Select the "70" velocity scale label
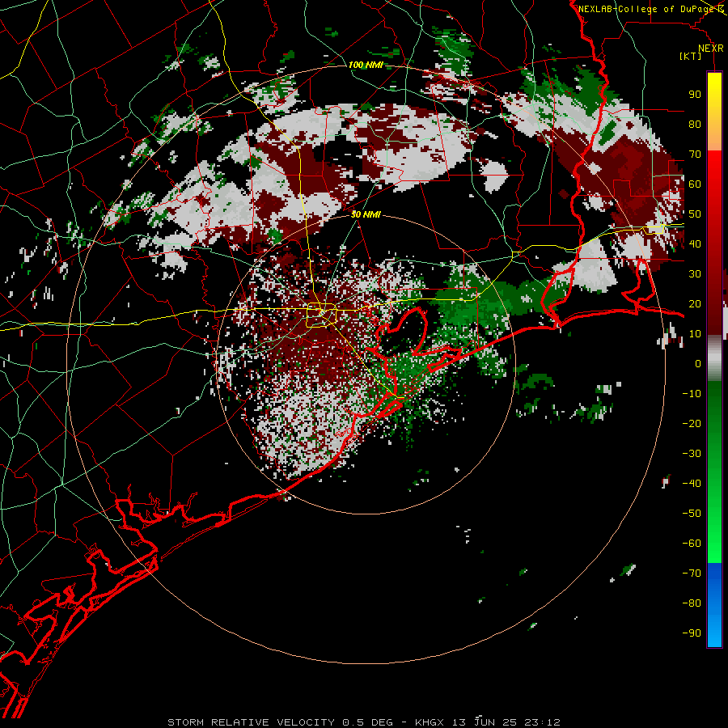This screenshot has width=728, height=728. click(x=695, y=154)
